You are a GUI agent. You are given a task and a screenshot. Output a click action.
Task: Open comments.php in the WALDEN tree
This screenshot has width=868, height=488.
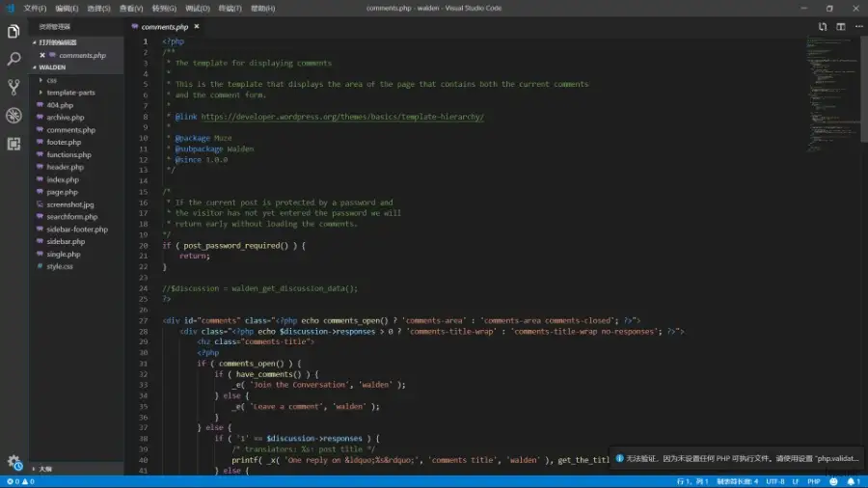click(70, 130)
